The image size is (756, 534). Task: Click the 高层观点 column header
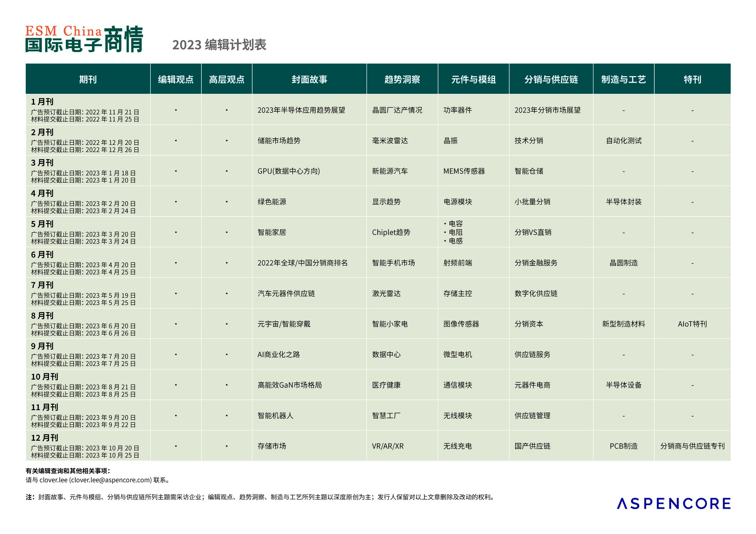227,79
